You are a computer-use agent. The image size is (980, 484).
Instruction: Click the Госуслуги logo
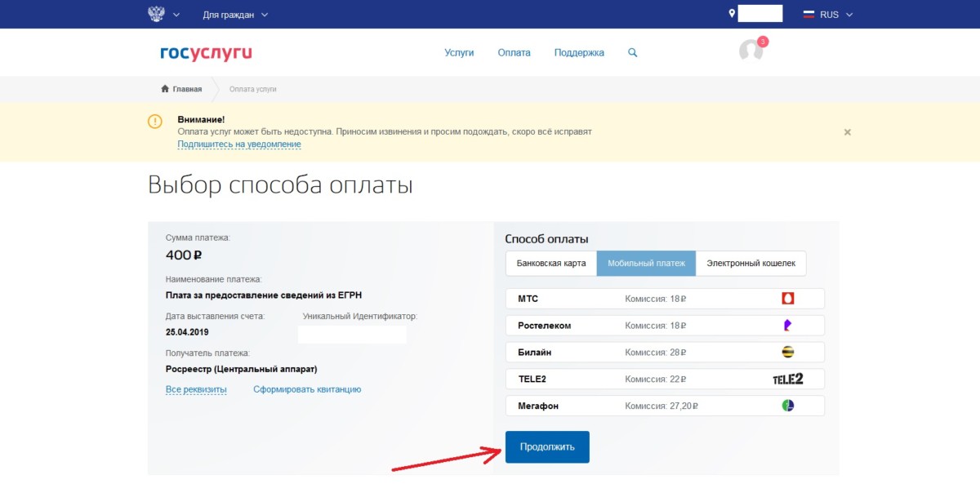(x=206, y=53)
